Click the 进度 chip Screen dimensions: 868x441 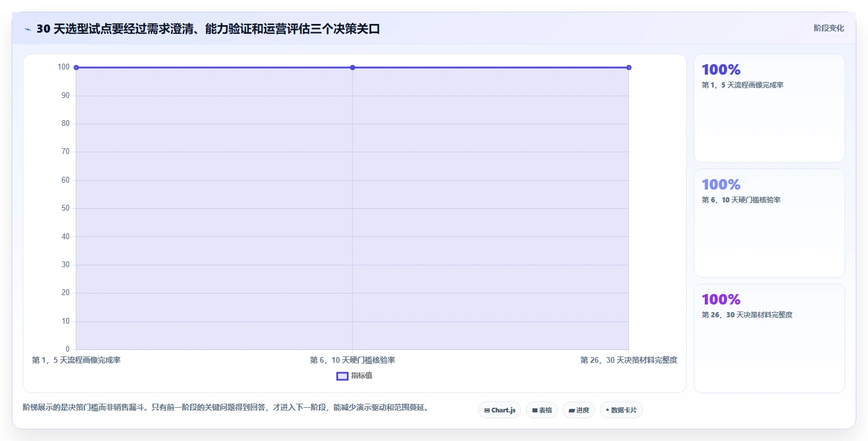[579, 410]
